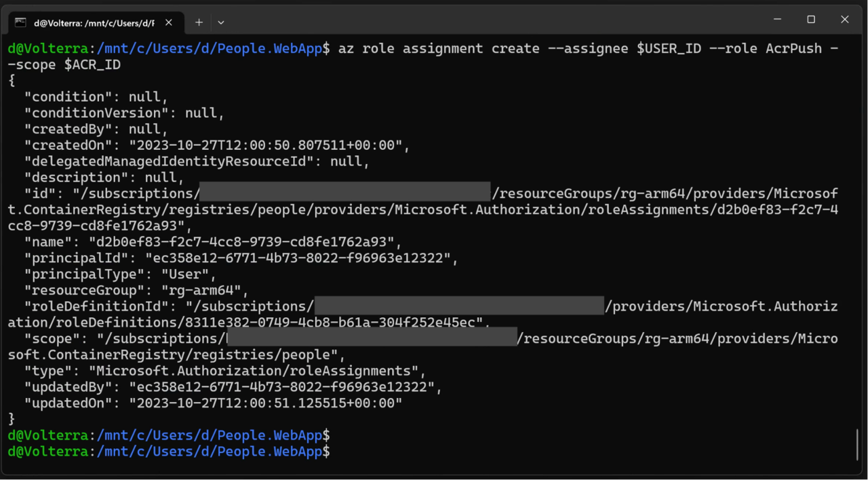Click the redacted subscriptions id block

pos(344,193)
